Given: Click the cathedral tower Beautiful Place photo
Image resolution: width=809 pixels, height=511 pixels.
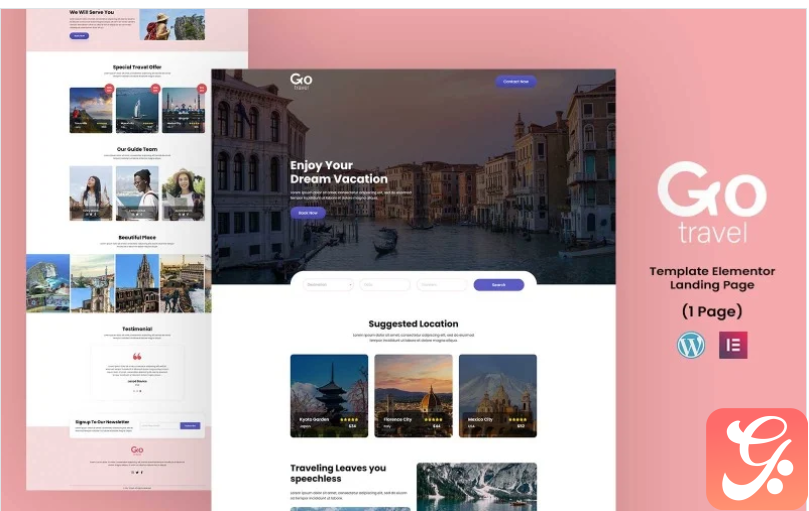Looking at the screenshot, I should (137, 283).
